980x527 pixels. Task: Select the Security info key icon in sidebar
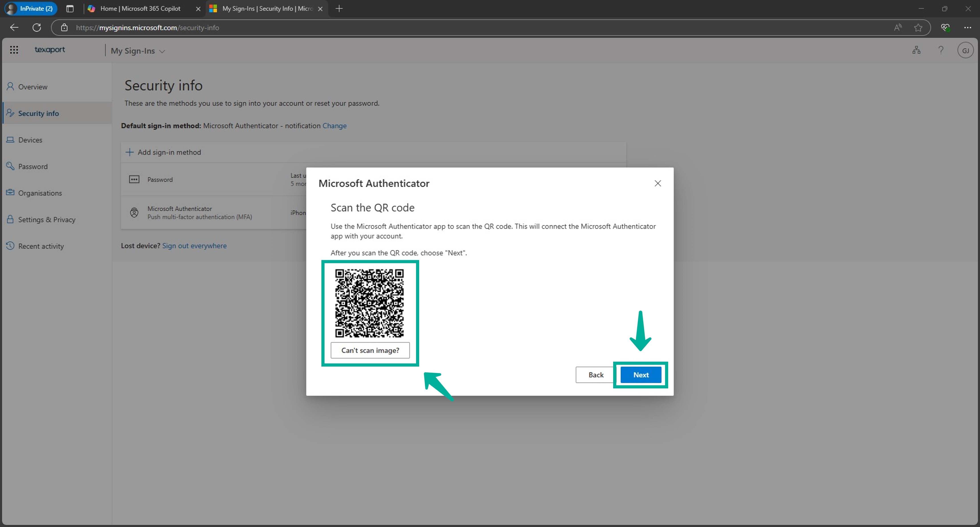coord(10,113)
